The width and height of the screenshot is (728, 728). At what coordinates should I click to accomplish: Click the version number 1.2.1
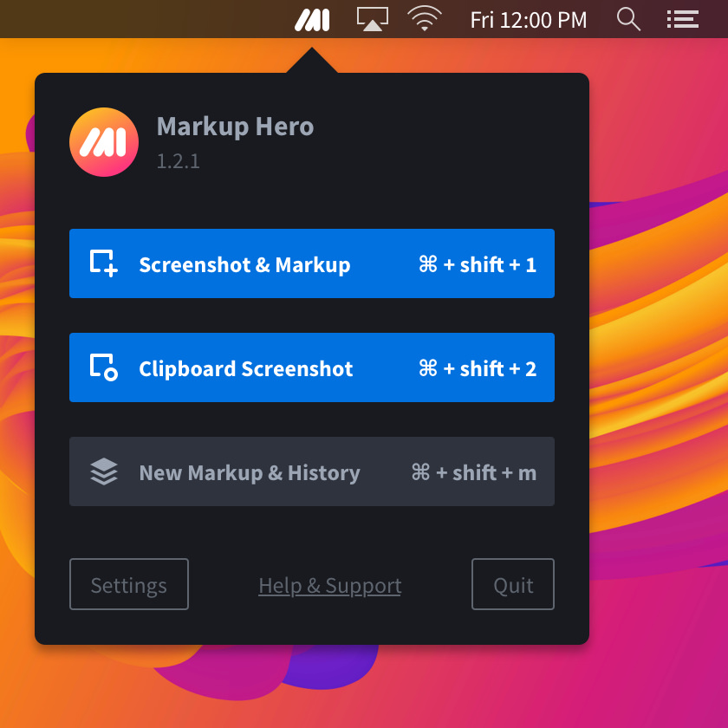click(179, 161)
